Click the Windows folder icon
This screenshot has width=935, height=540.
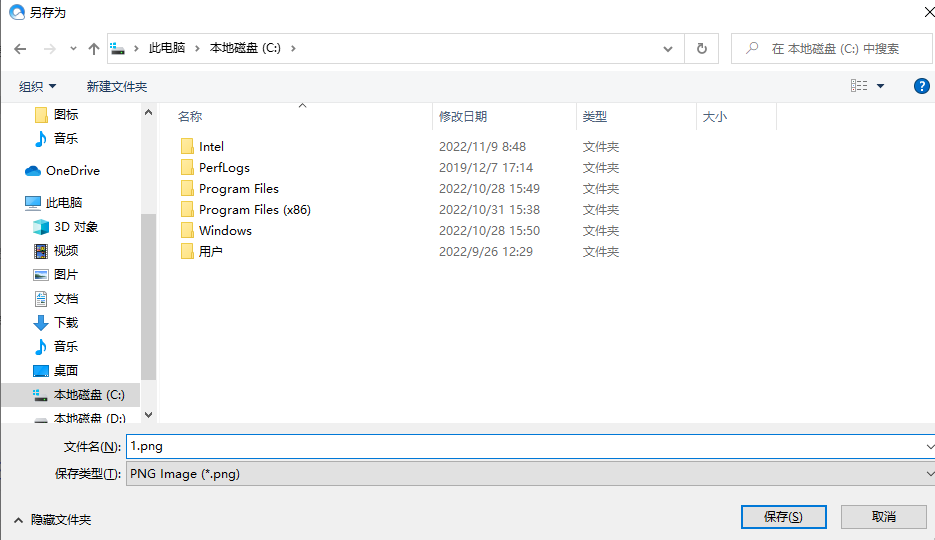tap(186, 231)
